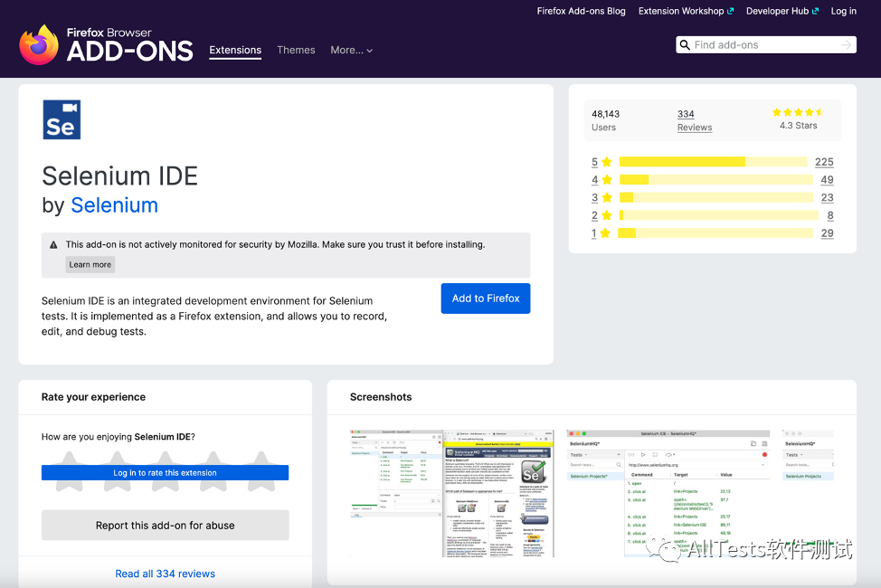Submit search with the arrow icon
The width and height of the screenshot is (881, 588).
coord(846,45)
